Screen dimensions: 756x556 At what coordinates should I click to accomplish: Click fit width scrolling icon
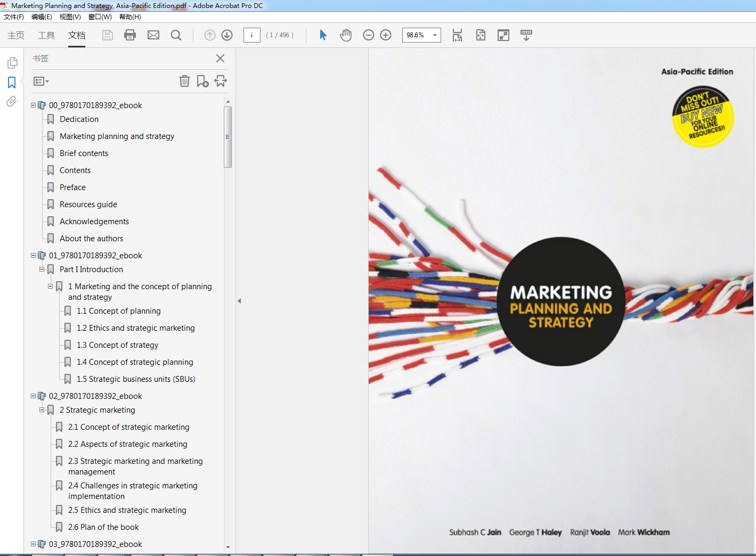(x=457, y=35)
